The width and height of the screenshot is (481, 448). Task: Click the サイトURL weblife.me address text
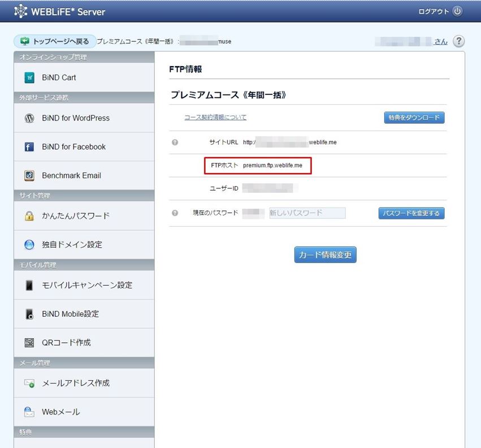[289, 142]
